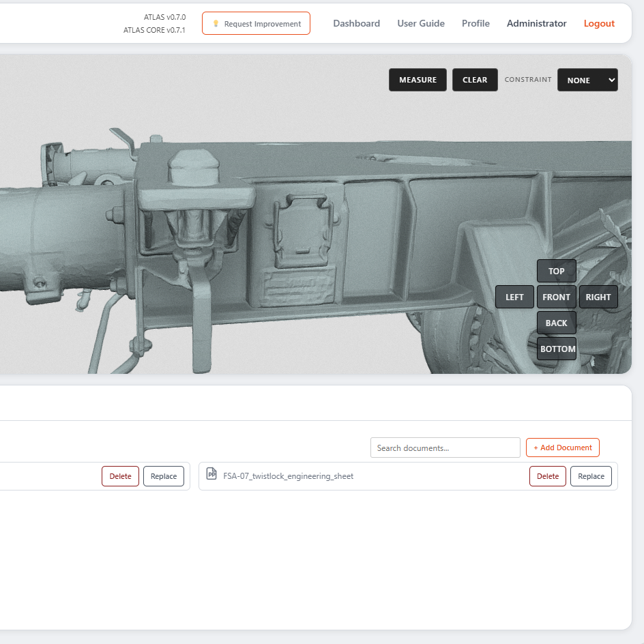Activate the MEASURE tool

coord(418,80)
